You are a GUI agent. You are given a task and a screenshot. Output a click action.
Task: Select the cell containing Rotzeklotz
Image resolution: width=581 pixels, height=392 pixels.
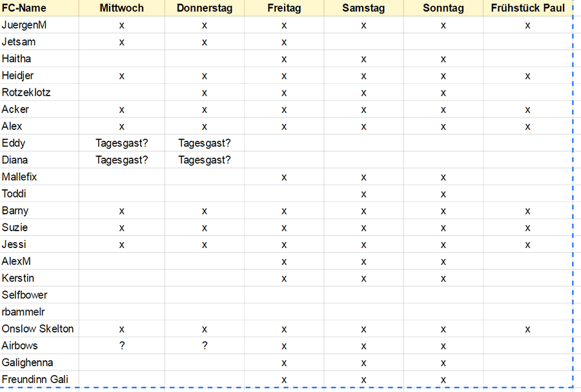26,92
